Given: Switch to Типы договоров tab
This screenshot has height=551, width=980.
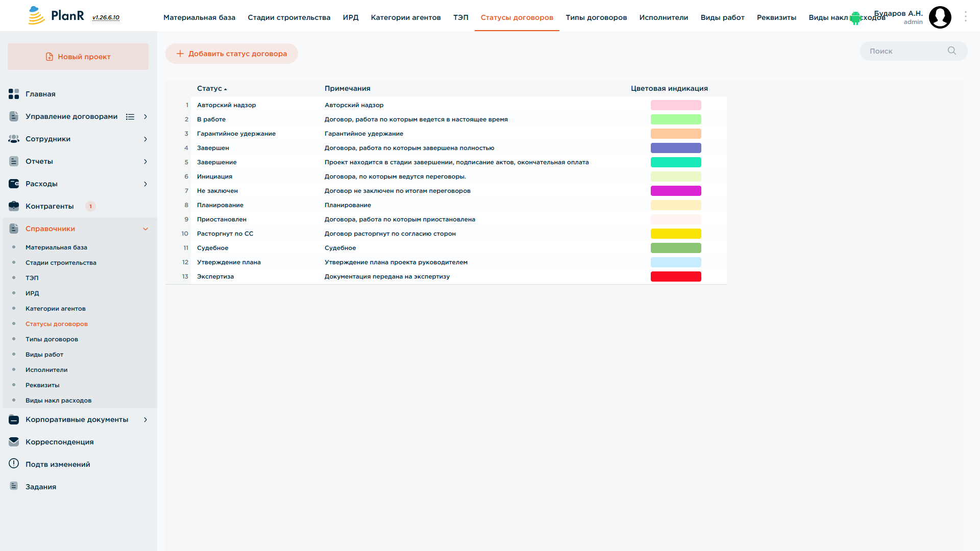Looking at the screenshot, I should click(x=596, y=17).
